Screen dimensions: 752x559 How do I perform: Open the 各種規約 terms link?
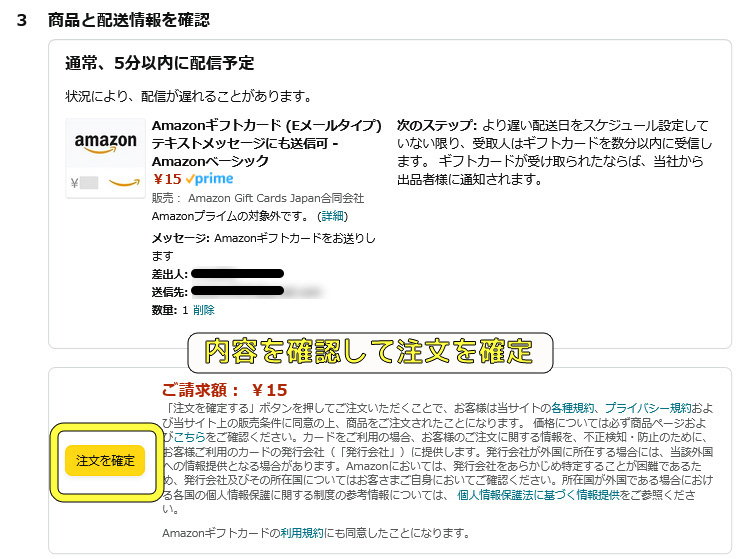[x=572, y=408]
